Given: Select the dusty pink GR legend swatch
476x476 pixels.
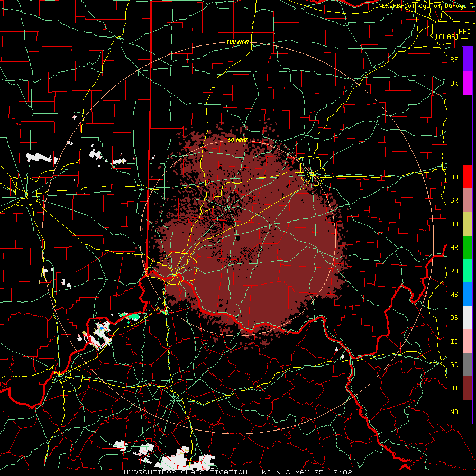Looking at the screenshot, I should 467,200.
